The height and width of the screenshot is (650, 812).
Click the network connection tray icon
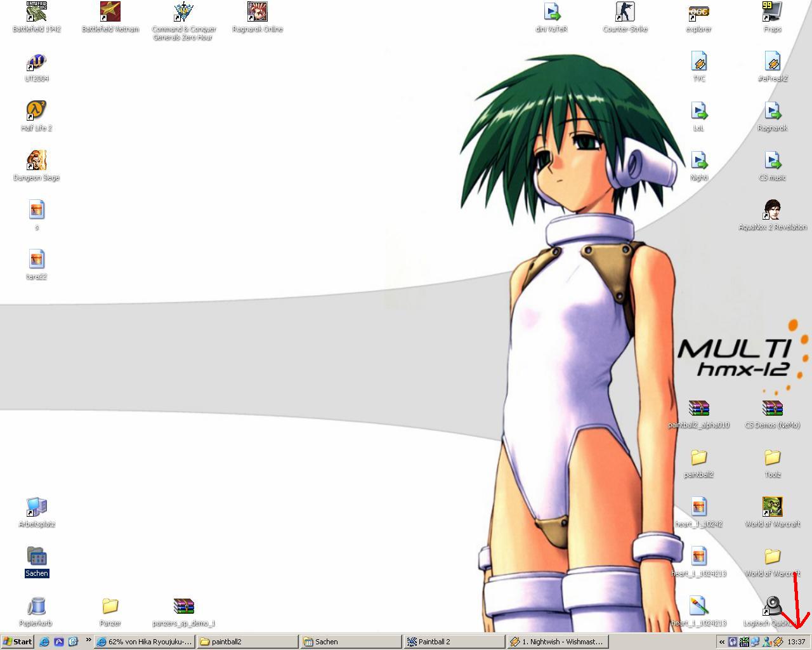point(756,642)
